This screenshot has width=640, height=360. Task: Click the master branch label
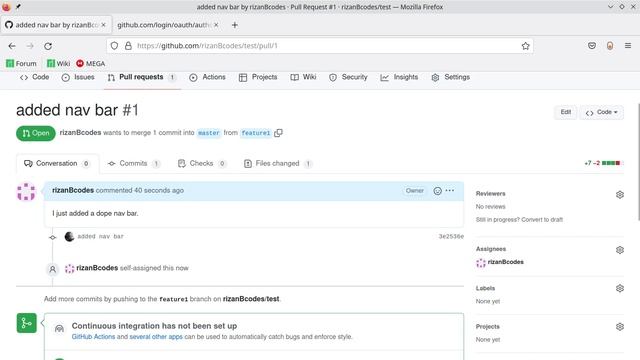pyautogui.click(x=209, y=133)
